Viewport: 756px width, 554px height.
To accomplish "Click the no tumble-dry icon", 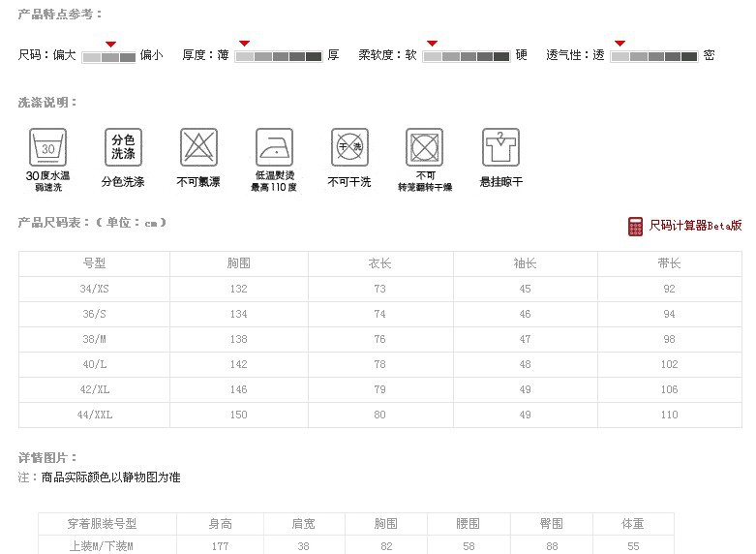I will pos(425,147).
